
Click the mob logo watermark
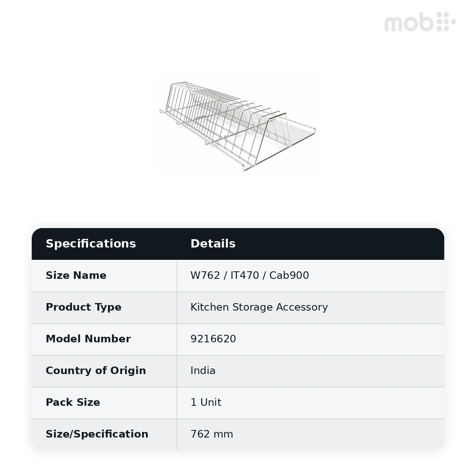[420, 22]
